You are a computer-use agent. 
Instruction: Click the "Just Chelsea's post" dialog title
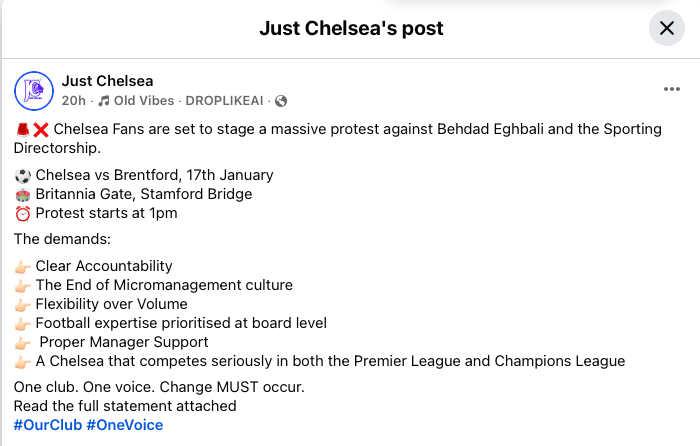coord(351,28)
